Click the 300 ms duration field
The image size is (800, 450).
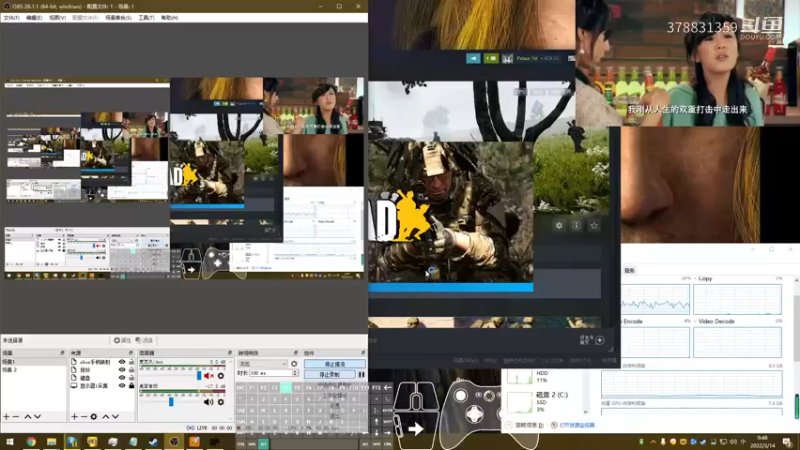(270, 373)
